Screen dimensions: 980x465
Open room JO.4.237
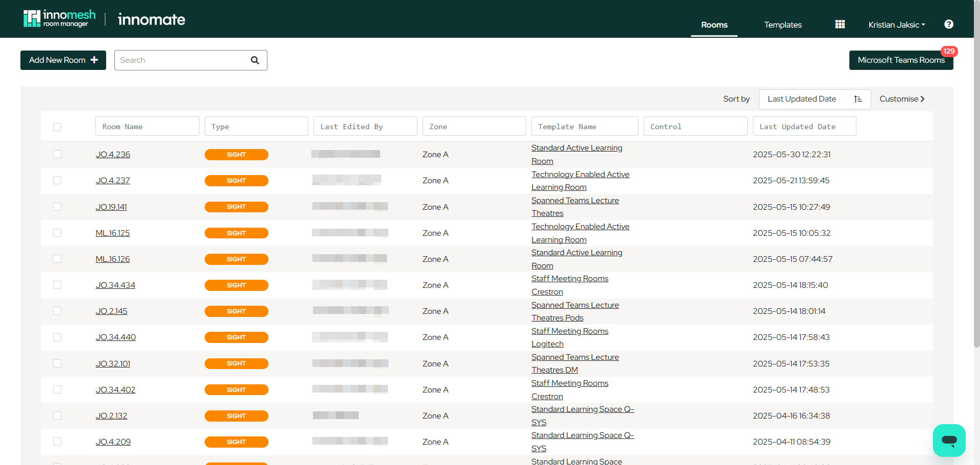coord(113,180)
